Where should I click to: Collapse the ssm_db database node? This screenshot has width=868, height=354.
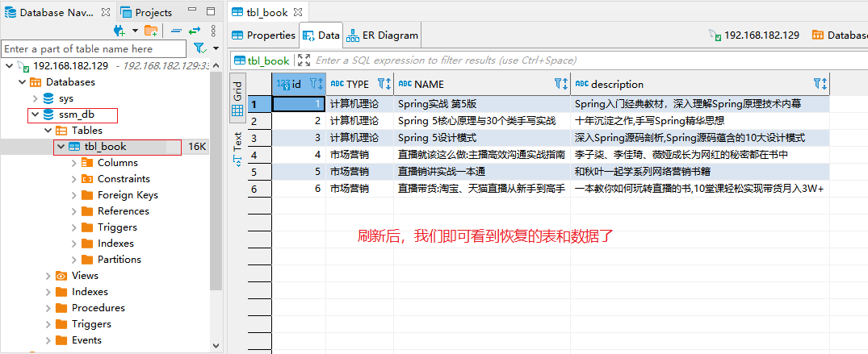pos(35,115)
